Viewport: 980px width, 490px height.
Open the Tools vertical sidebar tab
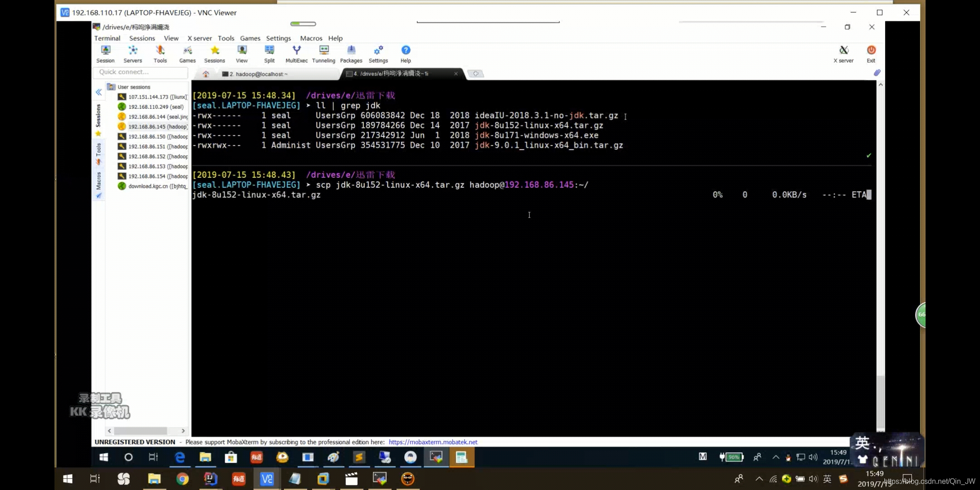point(98,154)
